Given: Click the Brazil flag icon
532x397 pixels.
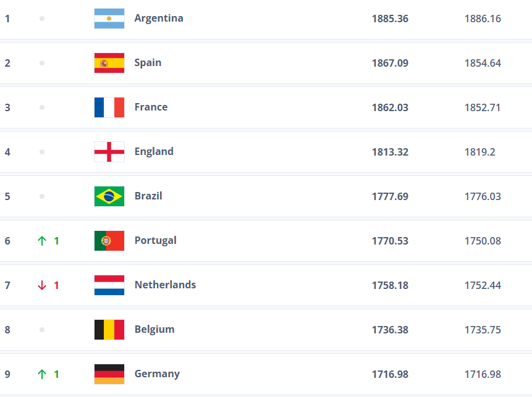Looking at the screenshot, I should tap(109, 196).
